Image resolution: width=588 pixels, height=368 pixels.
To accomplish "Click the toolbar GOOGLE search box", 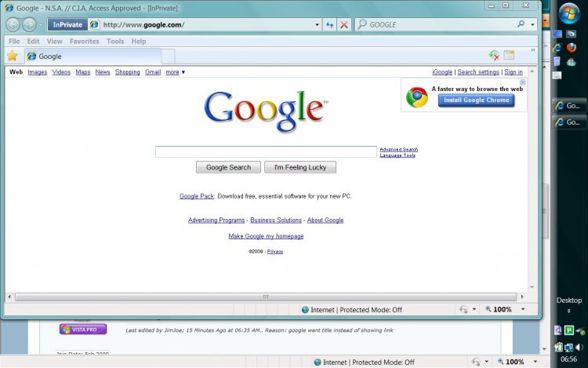I will (x=435, y=25).
